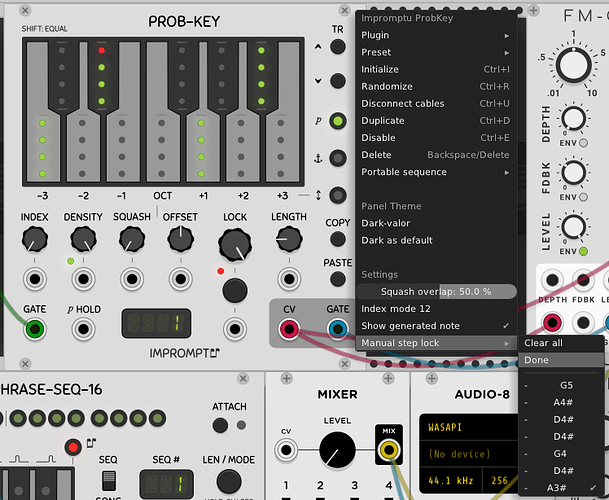This screenshot has width=609, height=500.
Task: Click the LENGTH knob
Action: pyautogui.click(x=289, y=239)
